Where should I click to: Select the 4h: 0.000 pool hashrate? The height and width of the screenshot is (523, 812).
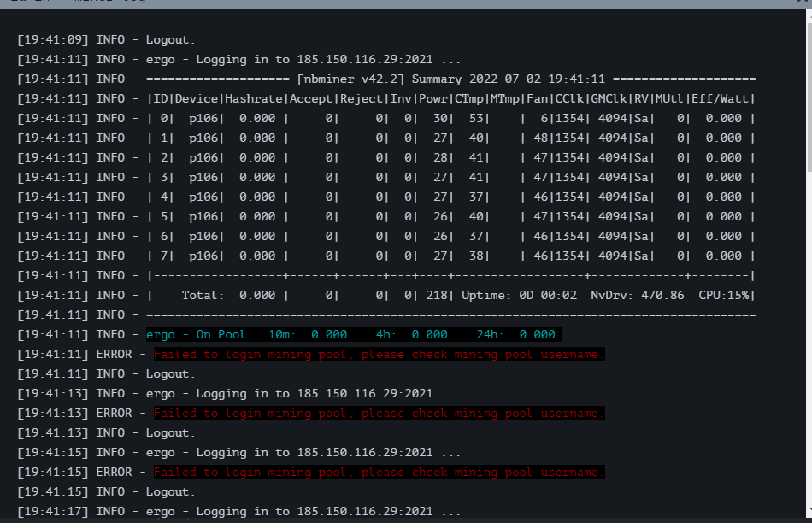(x=412, y=335)
